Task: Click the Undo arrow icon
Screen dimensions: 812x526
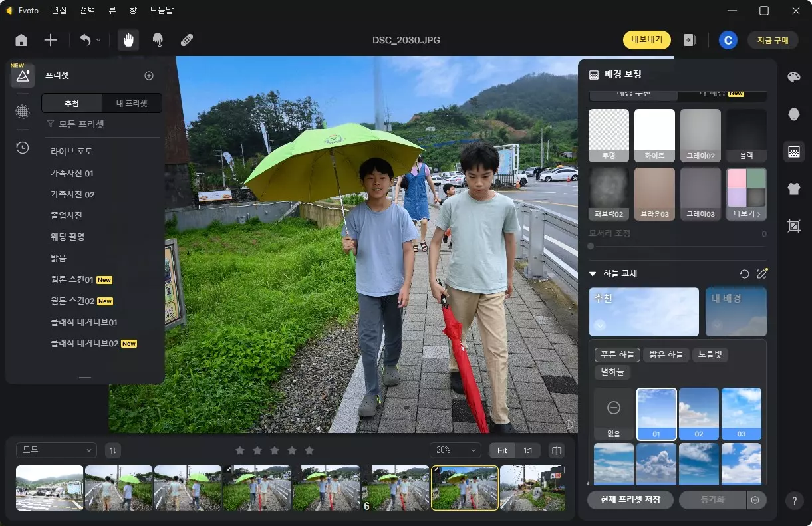Action: (85, 40)
